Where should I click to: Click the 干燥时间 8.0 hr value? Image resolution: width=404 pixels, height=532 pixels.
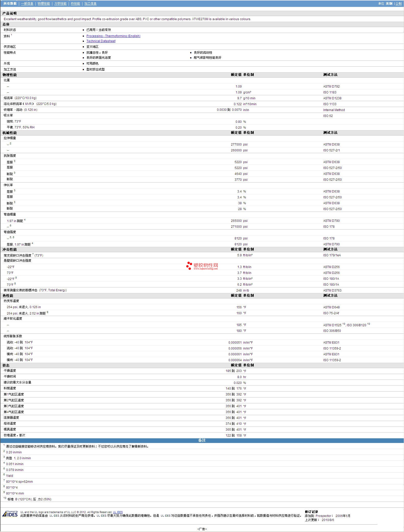click(x=241, y=377)
